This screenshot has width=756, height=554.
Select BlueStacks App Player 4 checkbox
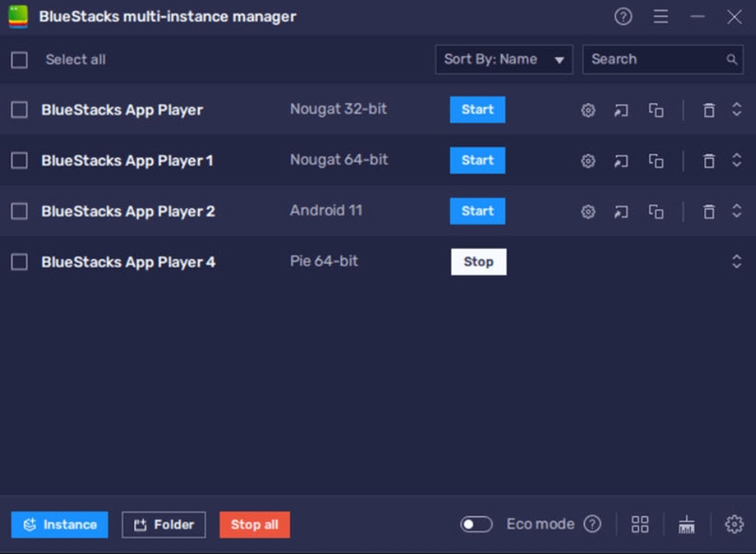click(19, 262)
